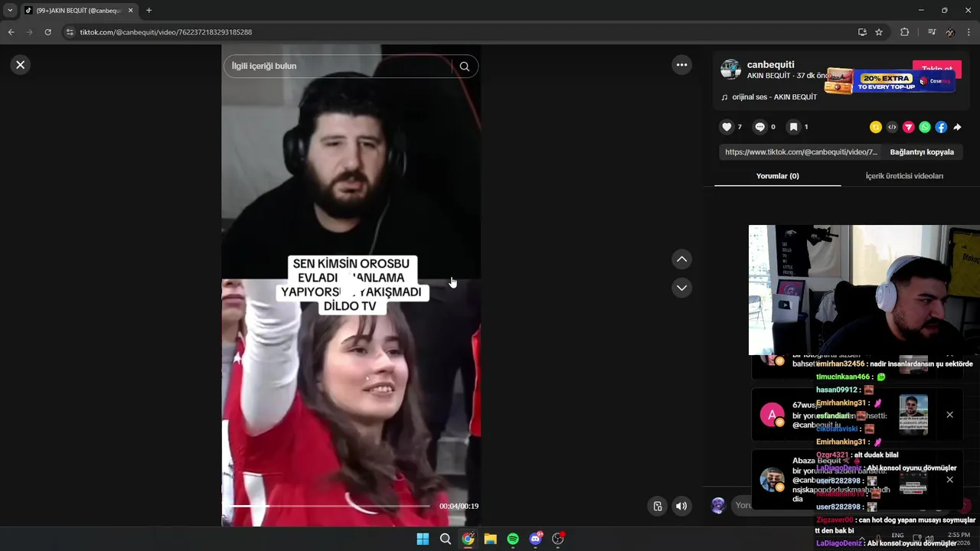Share the video to WhatsApp

[x=925, y=127]
